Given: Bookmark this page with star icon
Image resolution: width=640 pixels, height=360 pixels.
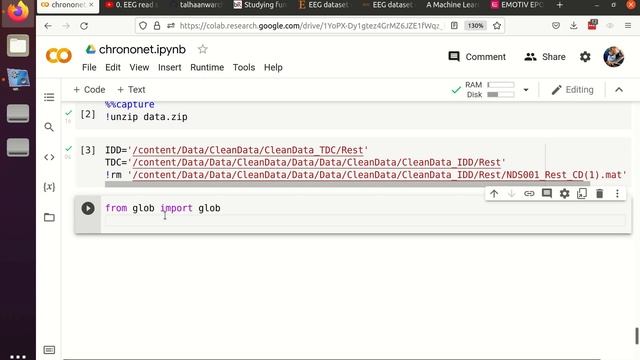Looking at the screenshot, I should click(497, 26).
